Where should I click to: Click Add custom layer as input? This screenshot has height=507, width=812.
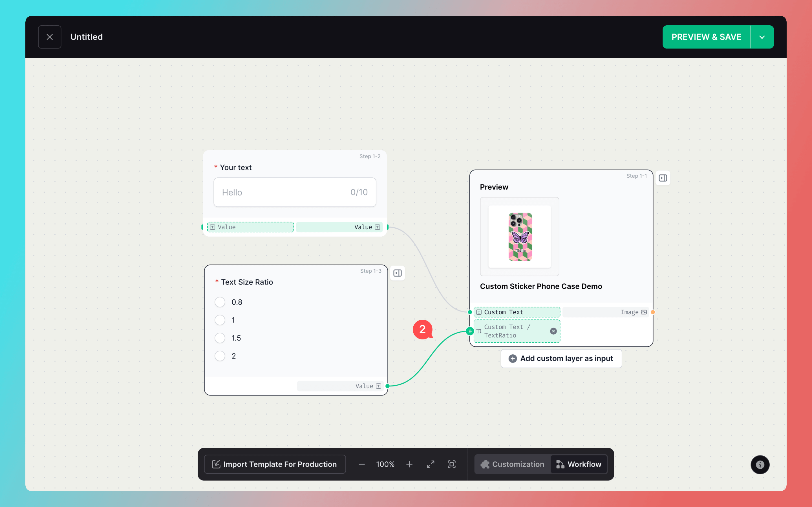[561, 359]
